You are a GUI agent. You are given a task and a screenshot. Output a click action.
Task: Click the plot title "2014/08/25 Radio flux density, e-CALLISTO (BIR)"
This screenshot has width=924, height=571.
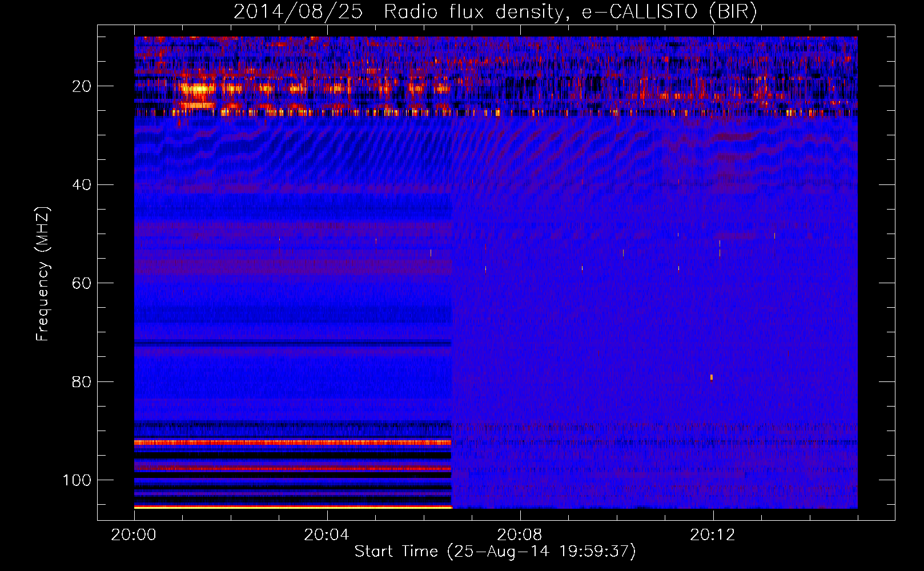495,11
